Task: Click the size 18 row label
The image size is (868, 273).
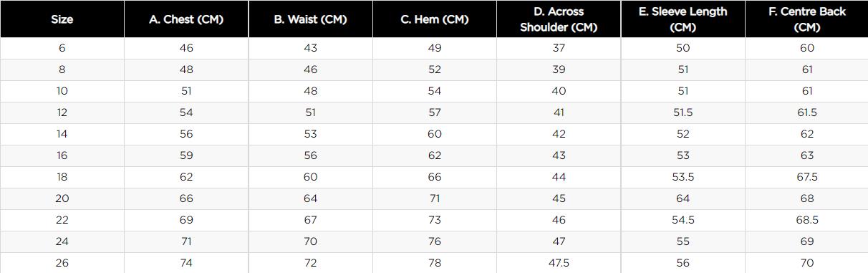Action: [62, 177]
